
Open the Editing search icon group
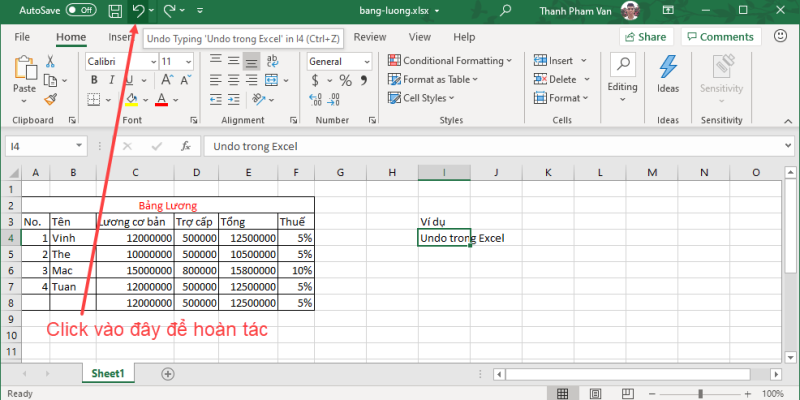coord(622,68)
